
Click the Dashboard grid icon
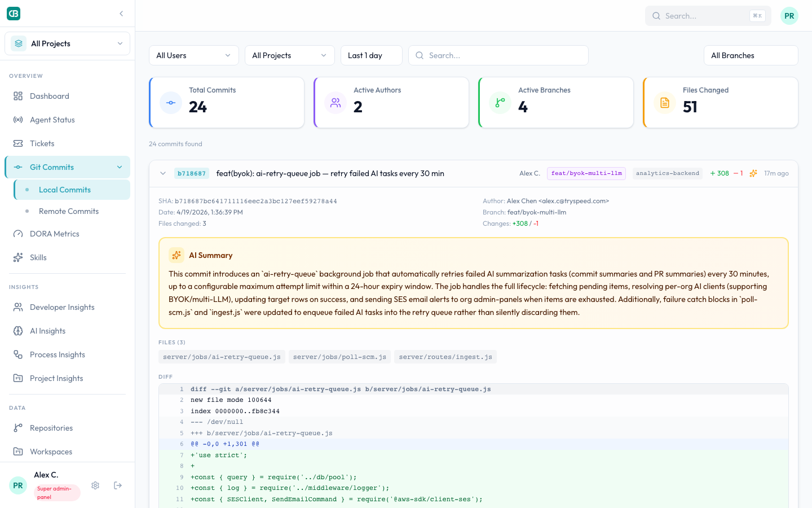coord(18,96)
